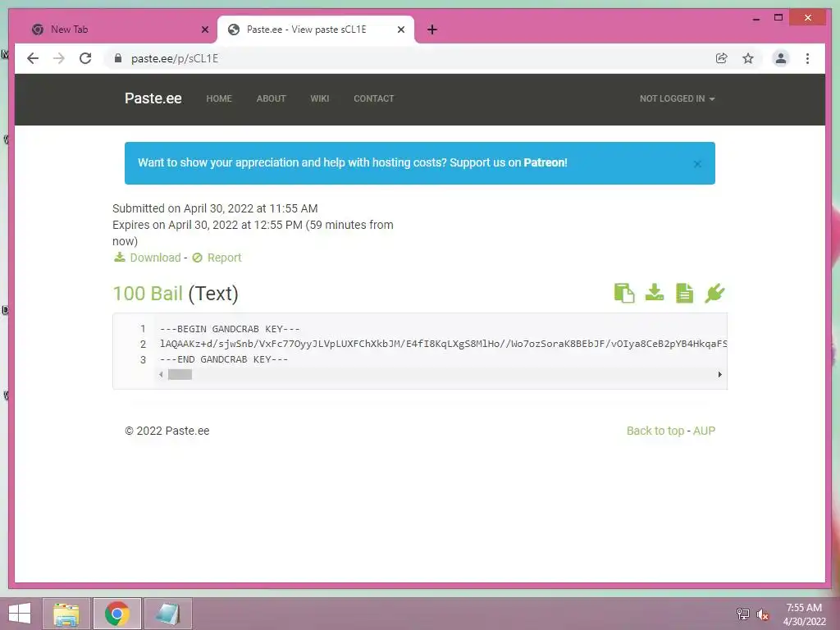840x630 pixels.
Task: Click the green download icon above the paste
Action: point(655,293)
